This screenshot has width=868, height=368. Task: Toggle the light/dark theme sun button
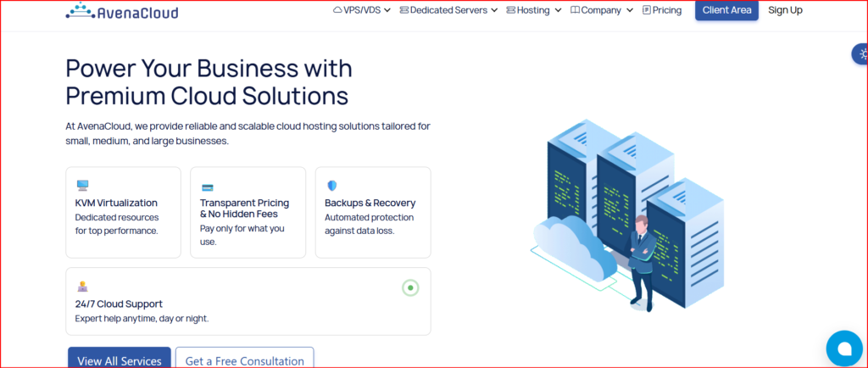[862, 54]
